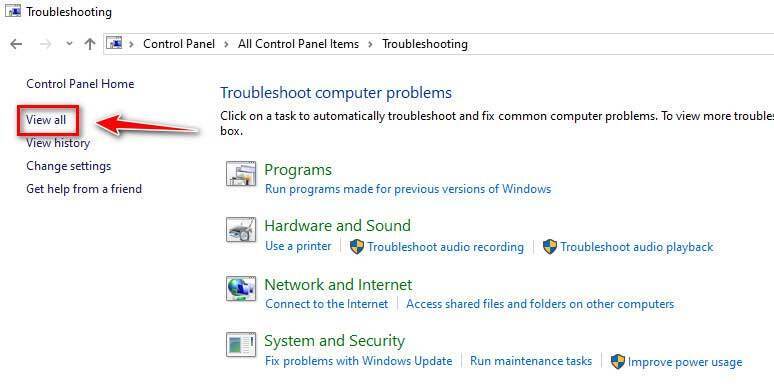
Task: Click Fix problems with Windows Update
Action: (358, 361)
